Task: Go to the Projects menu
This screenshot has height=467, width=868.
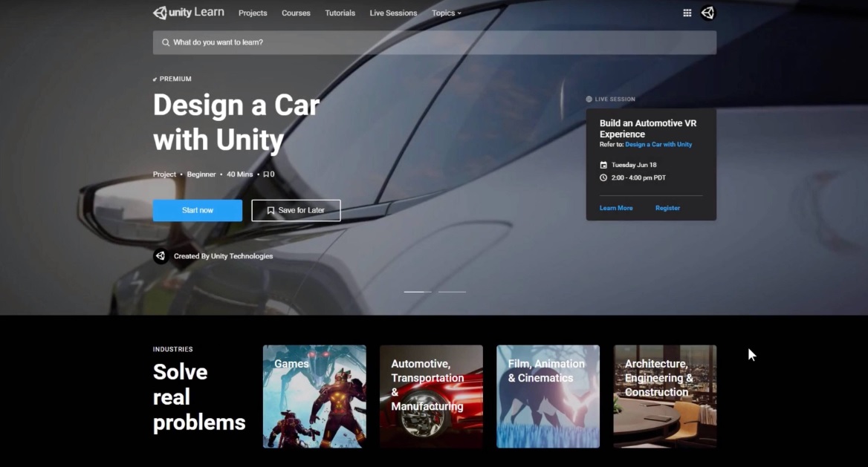Action: (253, 13)
